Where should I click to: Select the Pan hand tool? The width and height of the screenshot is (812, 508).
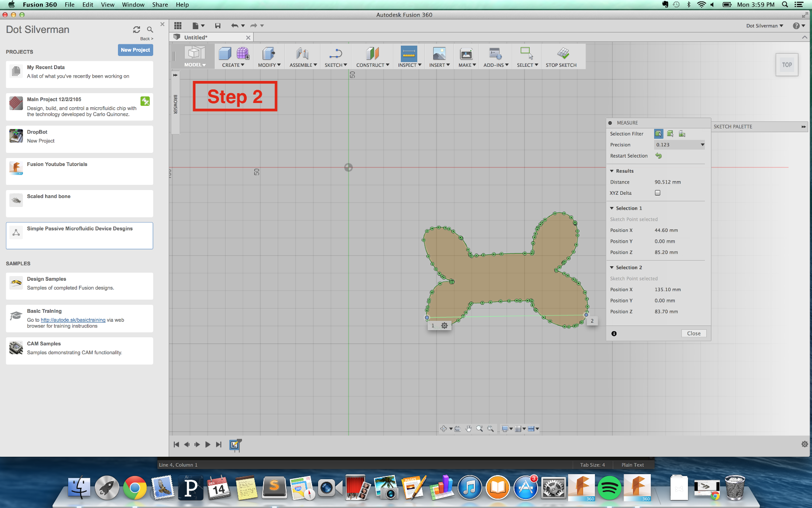pos(468,429)
